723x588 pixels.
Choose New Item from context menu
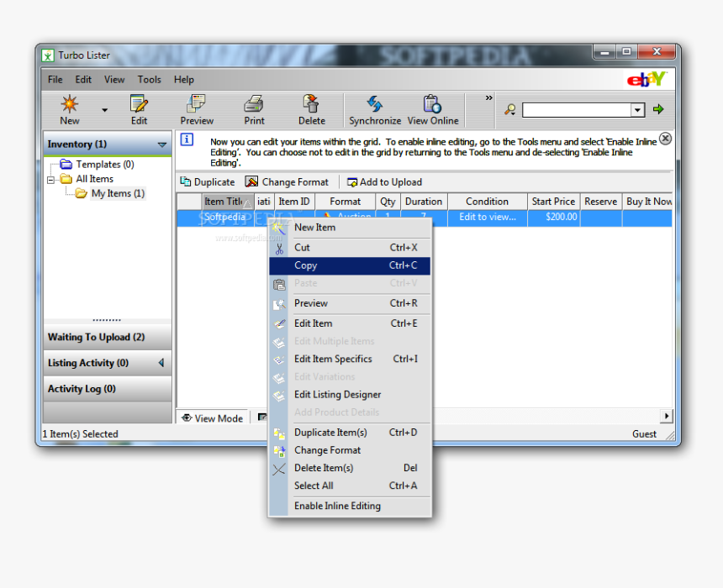click(x=350, y=228)
